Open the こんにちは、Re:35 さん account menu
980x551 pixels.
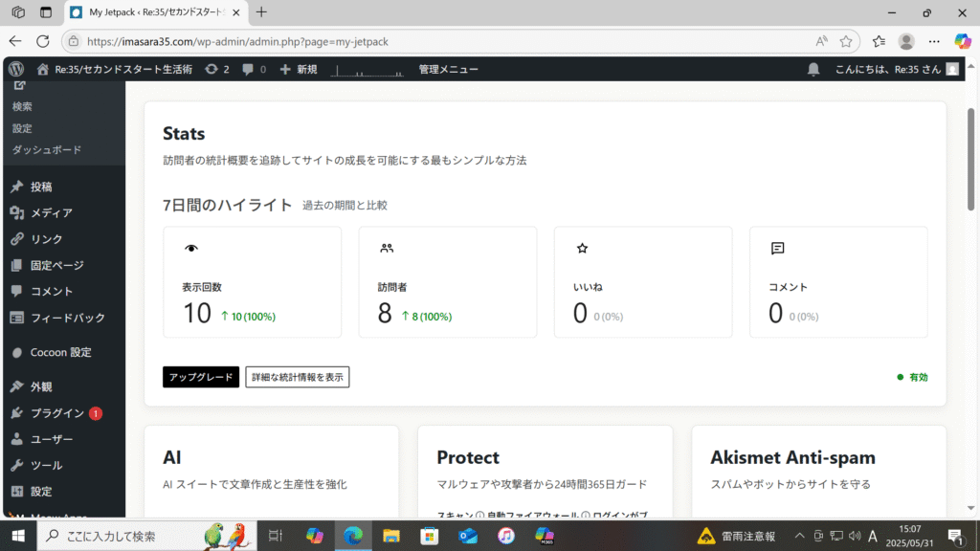coord(896,69)
